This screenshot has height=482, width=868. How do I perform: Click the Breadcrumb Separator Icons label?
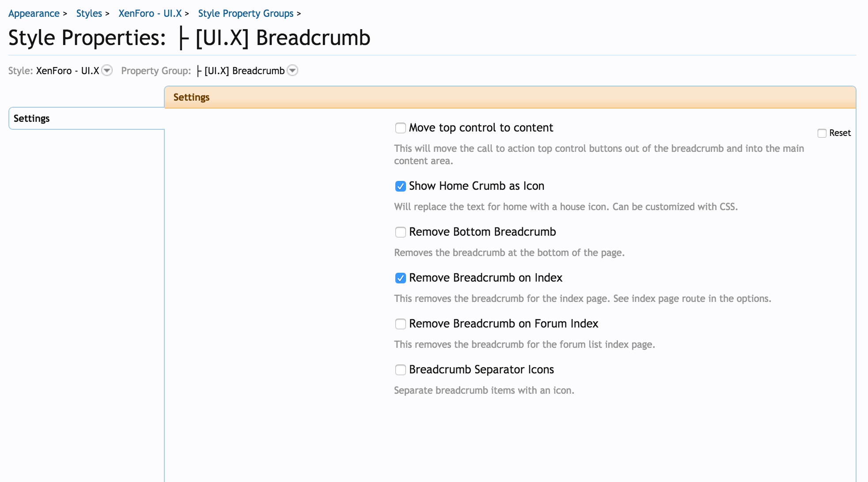[481, 369]
